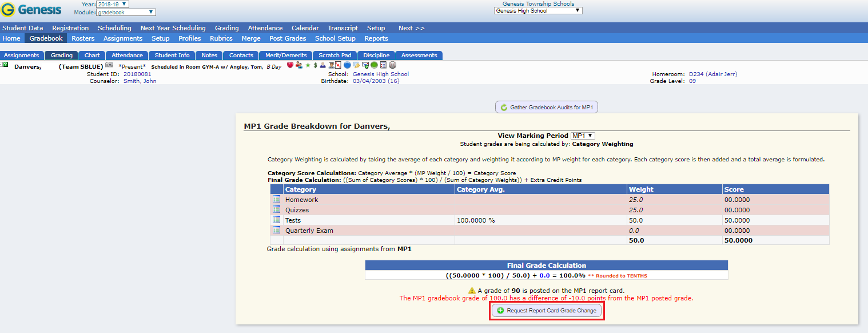Select Rosters in the navigation bar
The image size is (868, 333).
[82, 38]
